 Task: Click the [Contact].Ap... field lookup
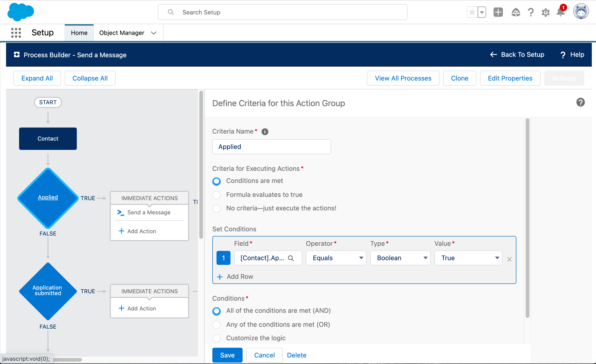click(x=268, y=258)
